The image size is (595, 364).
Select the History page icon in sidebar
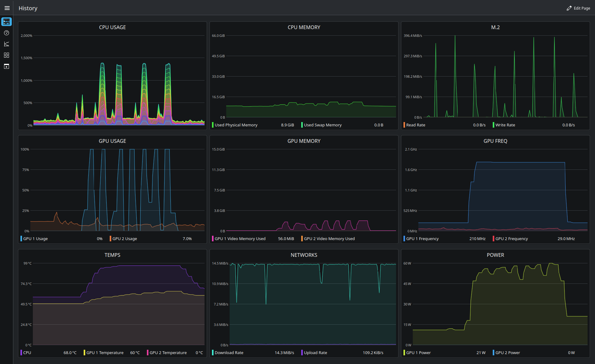pos(7,22)
